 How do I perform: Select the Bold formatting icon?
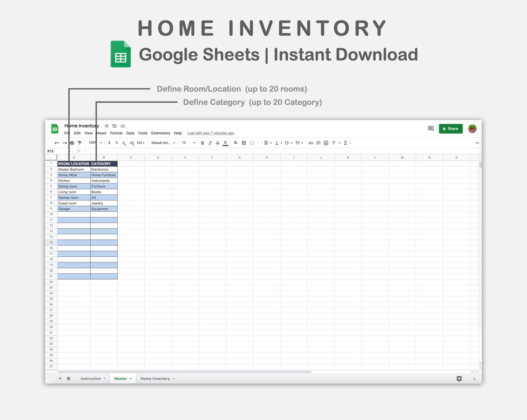[x=203, y=143]
